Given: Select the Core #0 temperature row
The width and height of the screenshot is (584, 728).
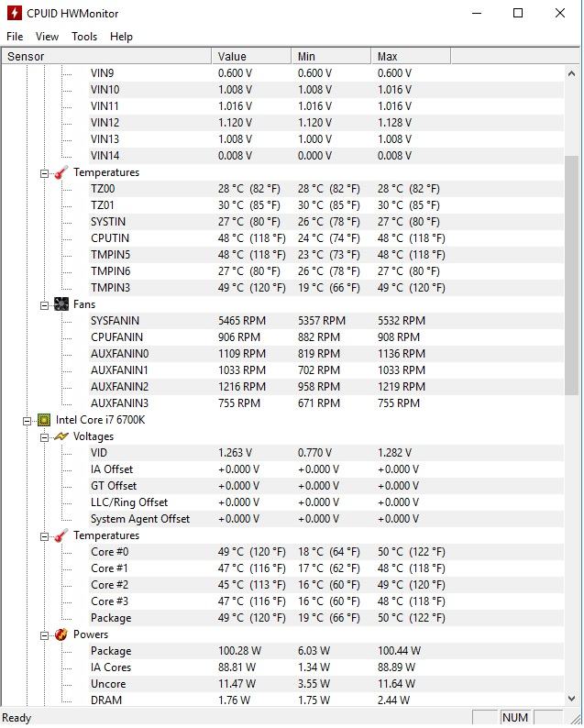Looking at the screenshot, I should 109,552.
